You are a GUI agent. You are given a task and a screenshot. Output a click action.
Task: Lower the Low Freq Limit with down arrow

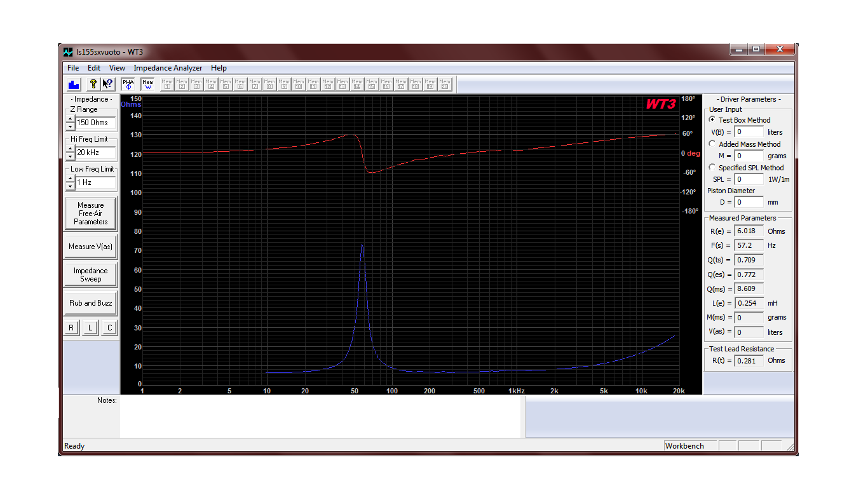pyautogui.click(x=70, y=186)
